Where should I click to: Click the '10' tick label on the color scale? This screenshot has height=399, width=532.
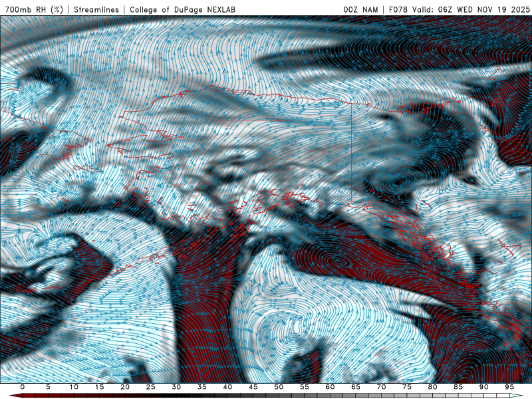(74, 387)
